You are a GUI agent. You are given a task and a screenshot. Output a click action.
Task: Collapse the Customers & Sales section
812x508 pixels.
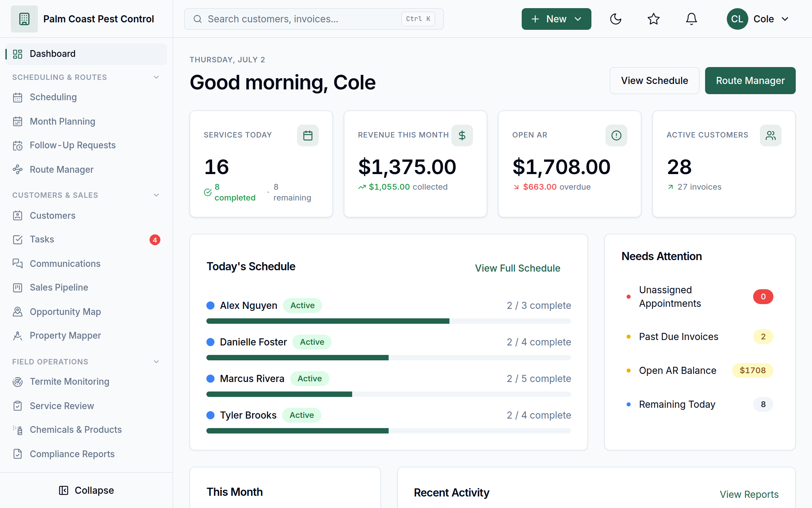pos(156,195)
